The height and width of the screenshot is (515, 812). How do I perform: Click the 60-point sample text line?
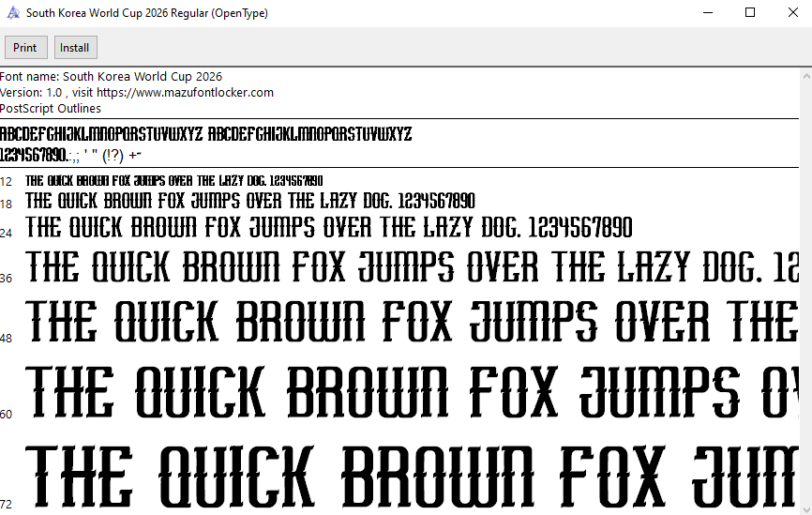coord(413,390)
